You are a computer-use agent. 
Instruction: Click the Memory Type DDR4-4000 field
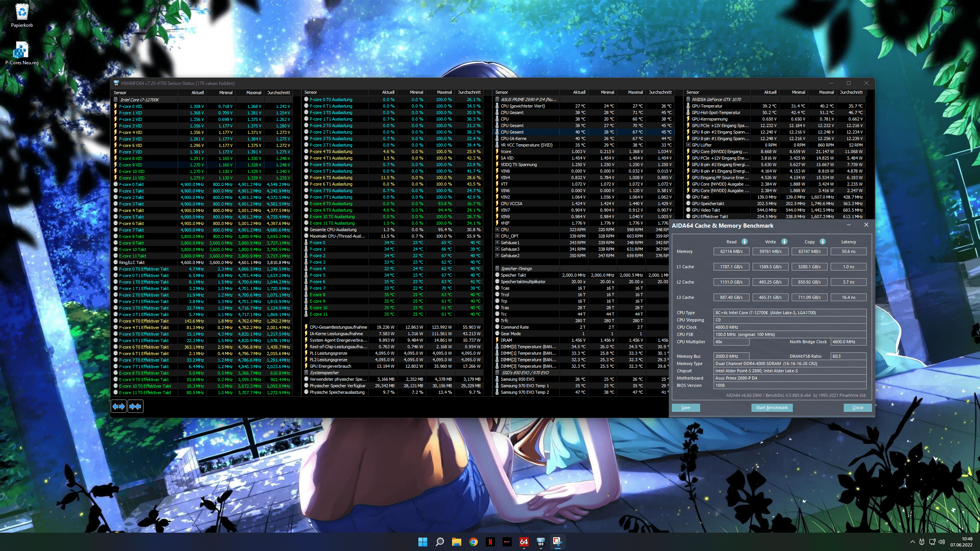tap(790, 364)
